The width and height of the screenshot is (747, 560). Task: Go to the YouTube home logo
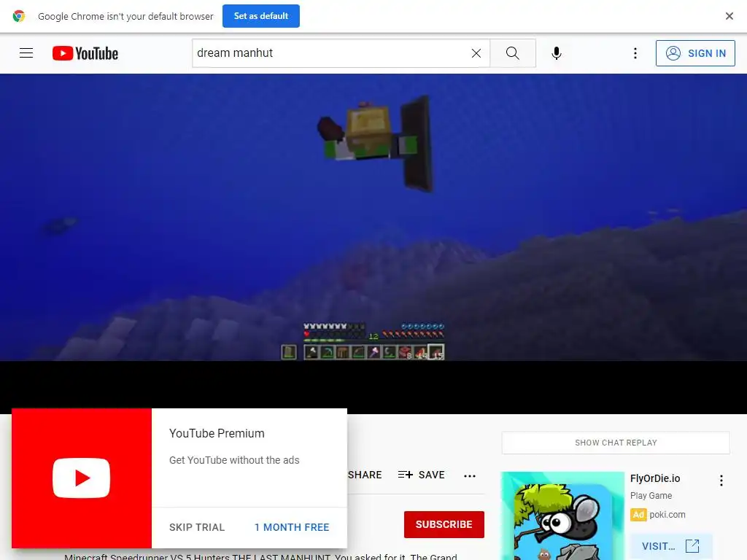coord(85,53)
